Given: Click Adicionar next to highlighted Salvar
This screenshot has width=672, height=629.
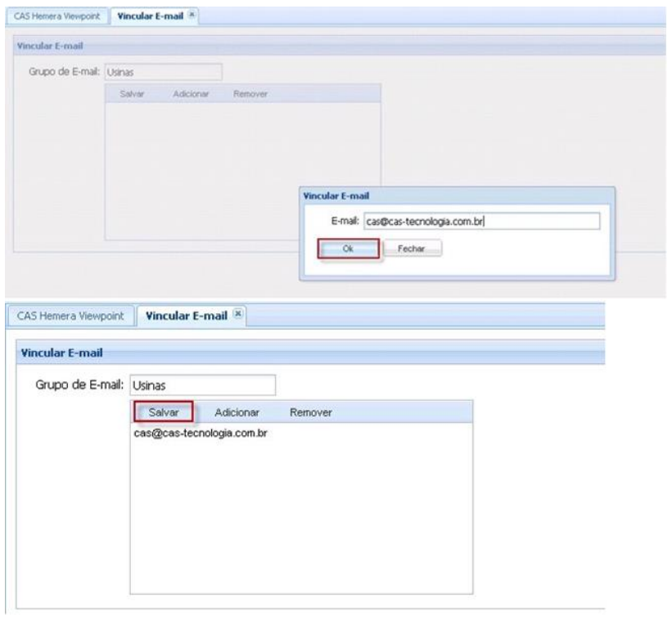Looking at the screenshot, I should click(237, 411).
